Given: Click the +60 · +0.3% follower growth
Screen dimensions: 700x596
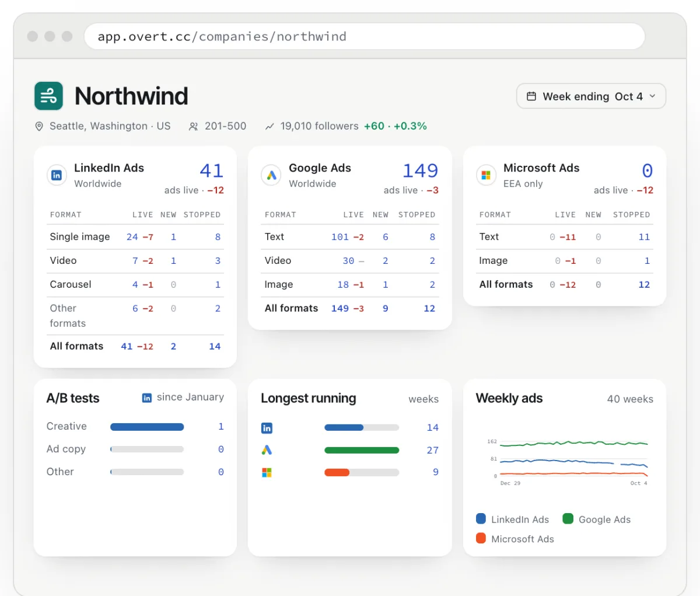Looking at the screenshot, I should (x=395, y=126).
